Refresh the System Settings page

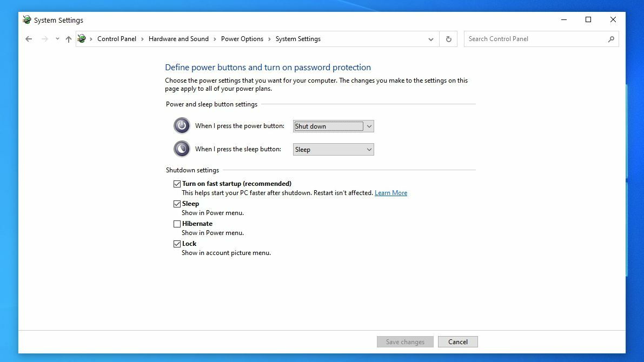448,39
